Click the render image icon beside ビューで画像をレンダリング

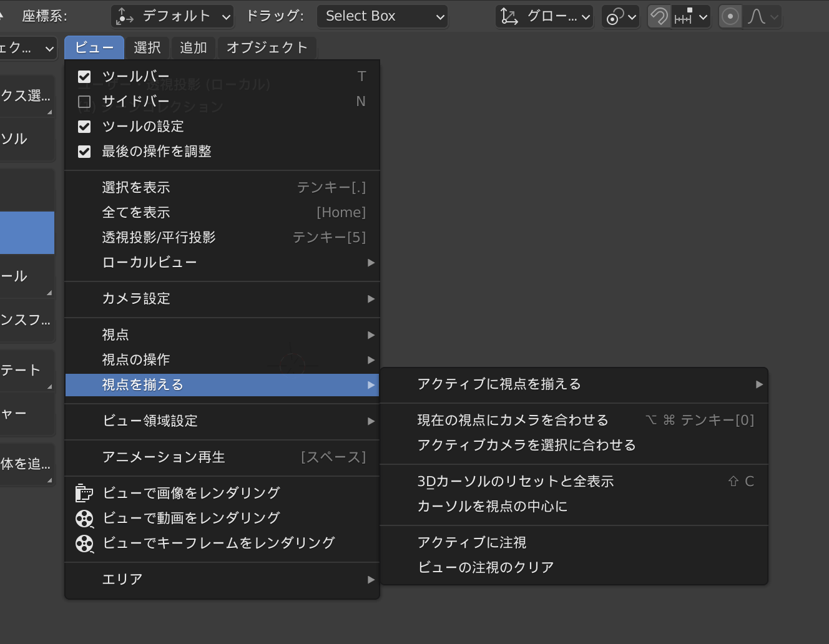(x=84, y=493)
